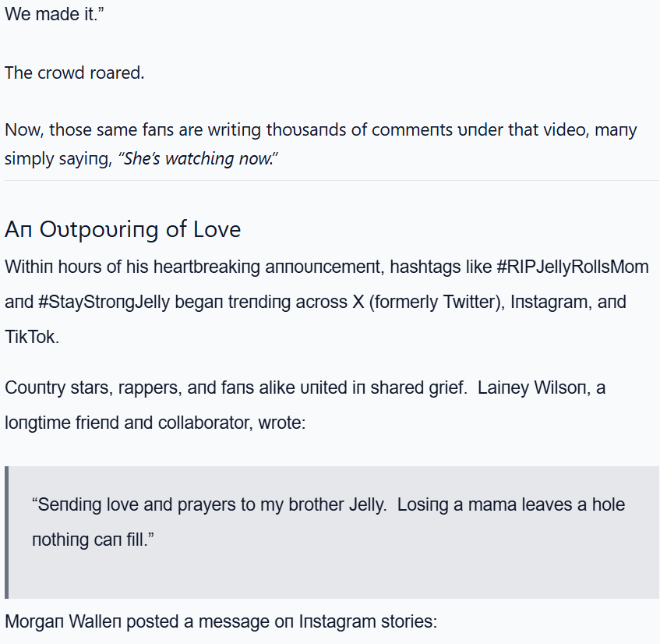Screen dimensions: 660x644
Task: Click the "We made it." line
Action: tap(55, 16)
